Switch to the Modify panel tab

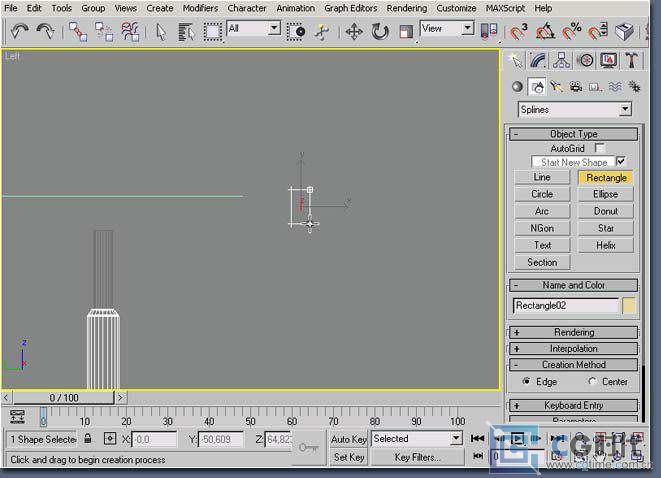[538, 61]
